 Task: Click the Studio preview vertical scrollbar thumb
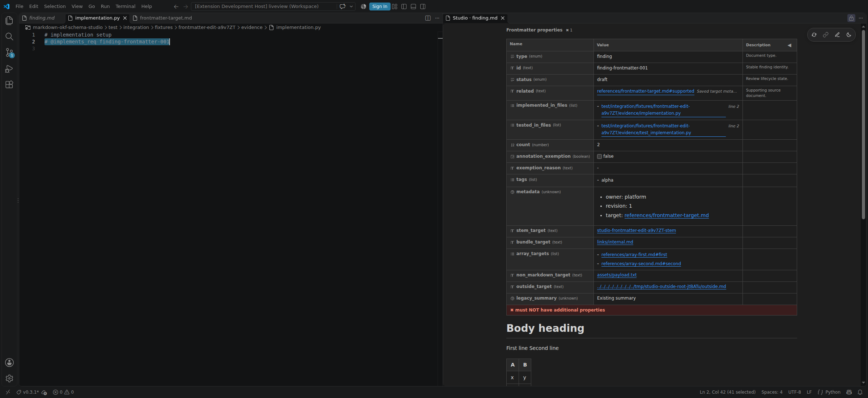pos(863,125)
